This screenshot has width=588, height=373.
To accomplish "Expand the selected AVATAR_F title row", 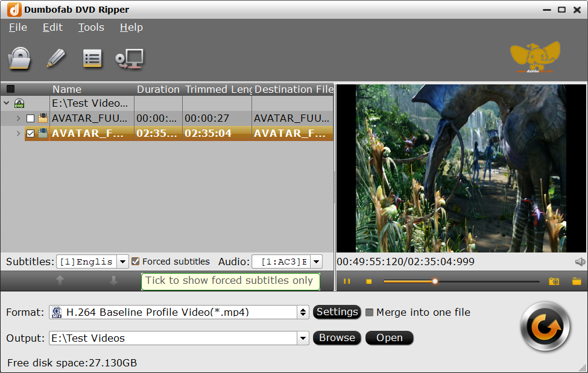I will (x=18, y=133).
